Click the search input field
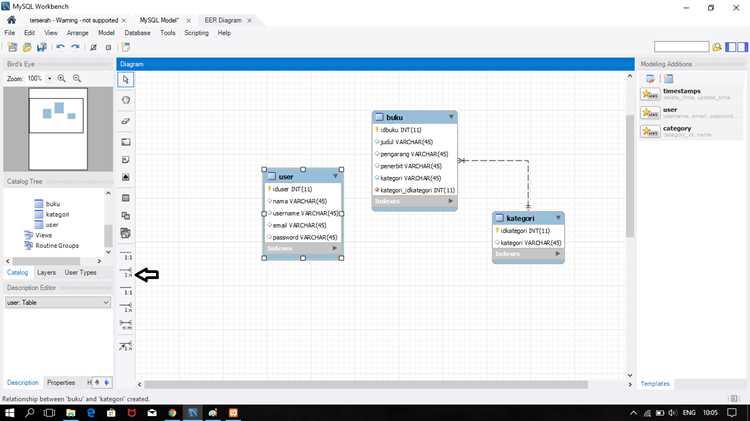The image size is (750, 421). coord(682,47)
